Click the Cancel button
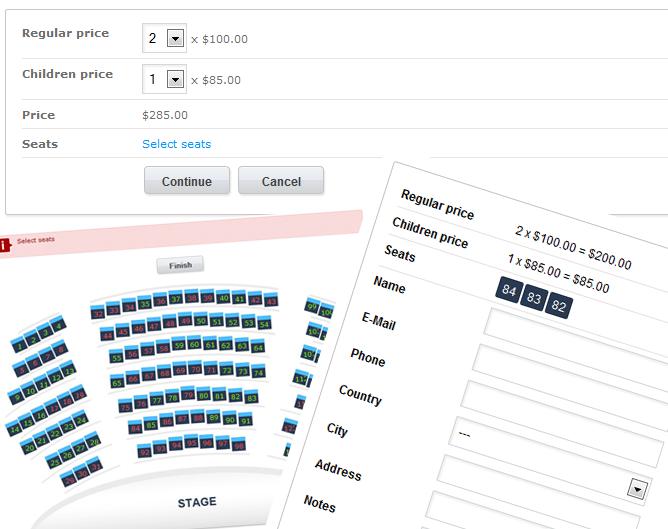The height and width of the screenshot is (529, 668). [x=281, y=181]
